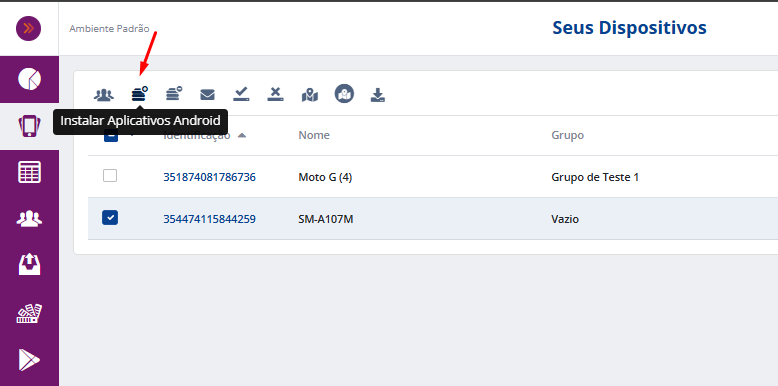The width and height of the screenshot is (778, 386).
Task: Open the devices phone sidebar icon
Action: (x=29, y=126)
